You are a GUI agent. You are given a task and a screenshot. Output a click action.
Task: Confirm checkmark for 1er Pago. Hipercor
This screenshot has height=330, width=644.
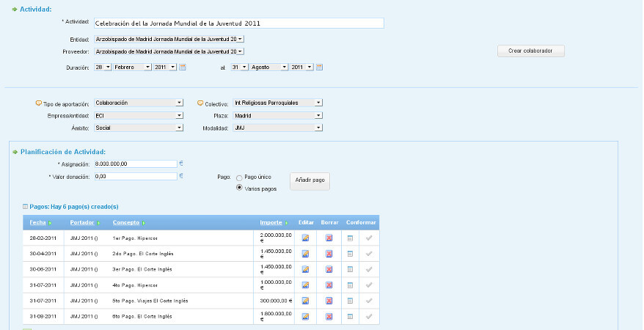(x=369, y=238)
